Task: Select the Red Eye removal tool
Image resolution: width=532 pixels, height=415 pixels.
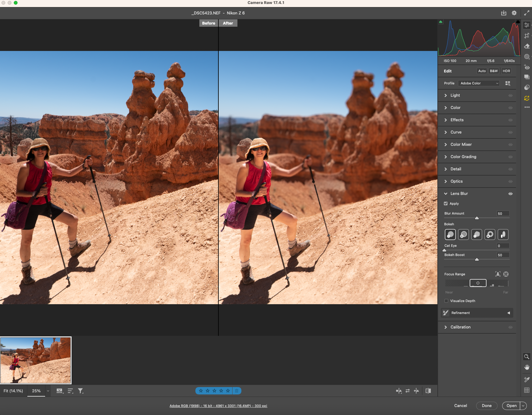Action: [527, 67]
